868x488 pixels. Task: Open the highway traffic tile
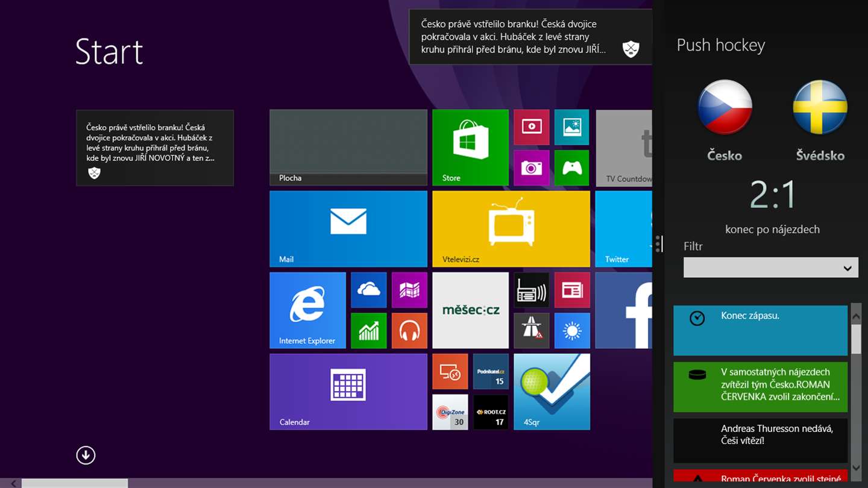click(x=532, y=330)
